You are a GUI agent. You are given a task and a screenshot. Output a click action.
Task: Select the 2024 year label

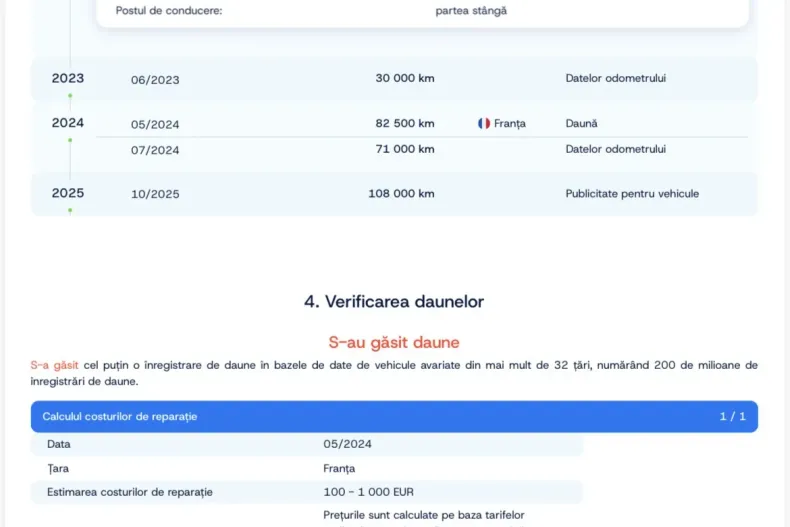click(x=68, y=123)
